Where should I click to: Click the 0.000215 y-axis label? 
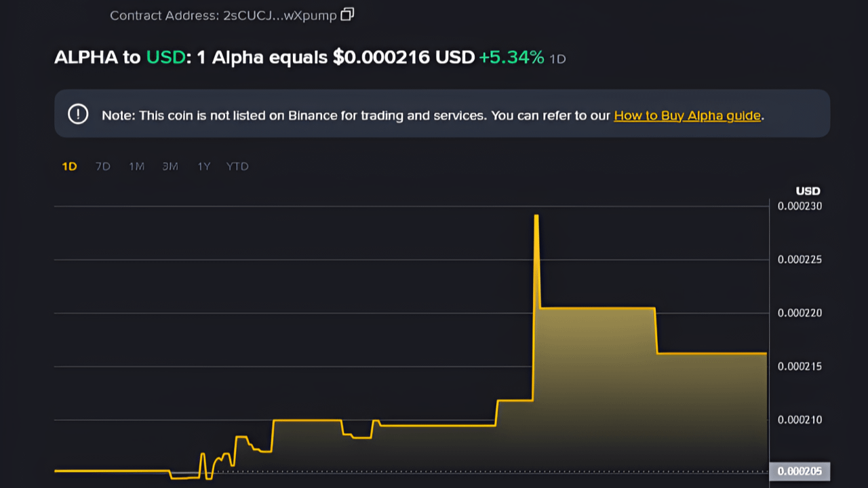pos(800,367)
